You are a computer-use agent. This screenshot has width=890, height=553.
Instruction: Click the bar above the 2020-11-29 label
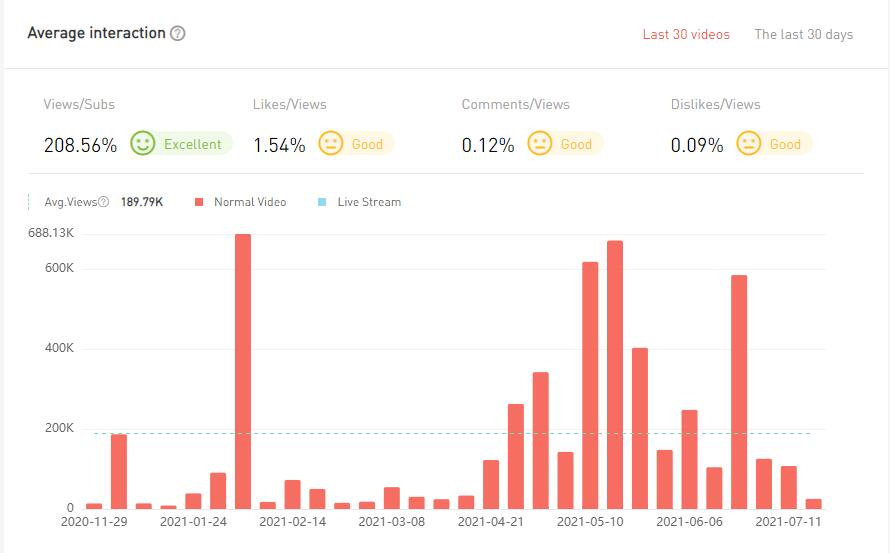tap(94, 505)
